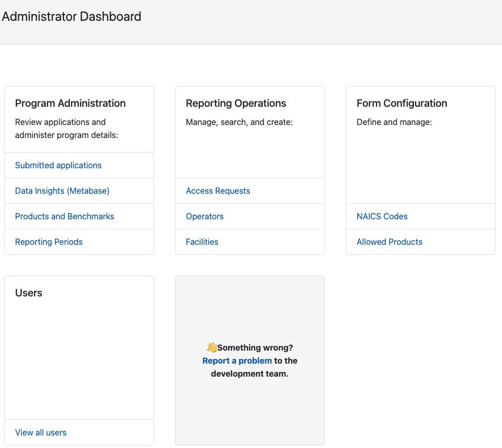Image resolution: width=502 pixels, height=448 pixels.
Task: Go to the Operators list
Action: (x=205, y=216)
